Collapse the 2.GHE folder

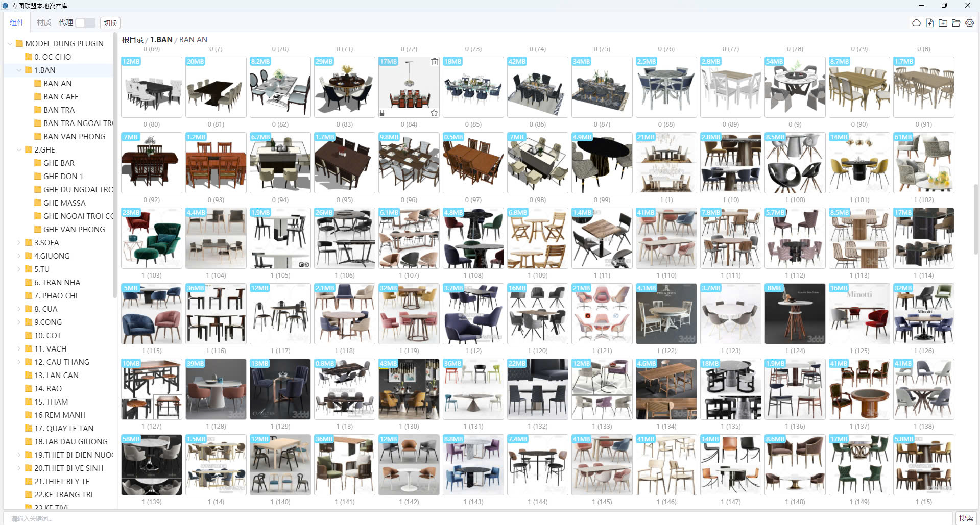click(19, 150)
